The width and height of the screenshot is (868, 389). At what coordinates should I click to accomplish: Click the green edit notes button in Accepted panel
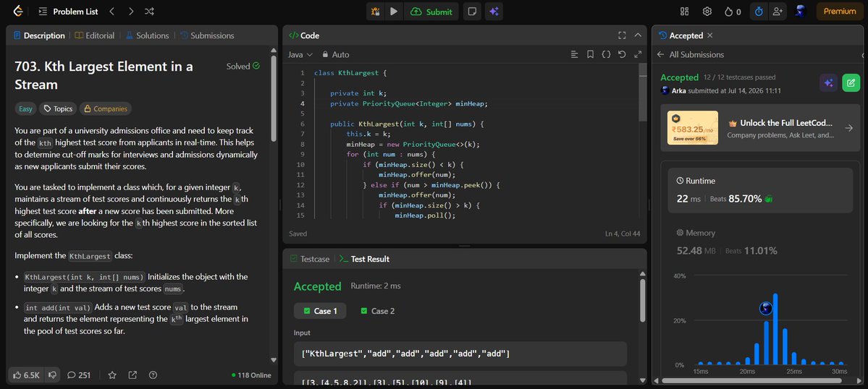(851, 82)
